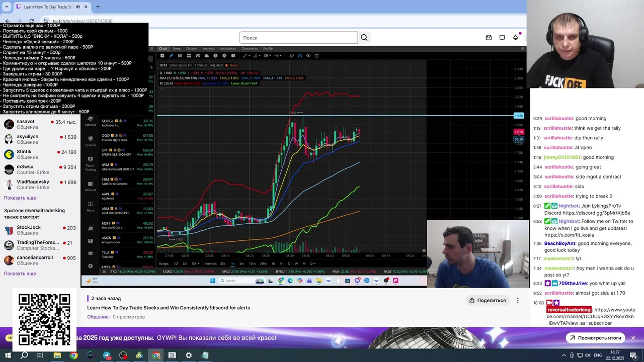Viewport: 644px width, 362px height.
Task: Select GOOGL row in the watchlist
Action: (x=127, y=123)
